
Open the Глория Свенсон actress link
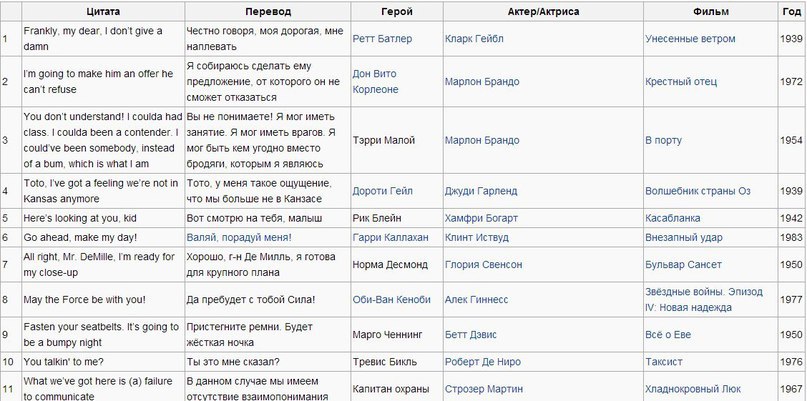[483, 264]
